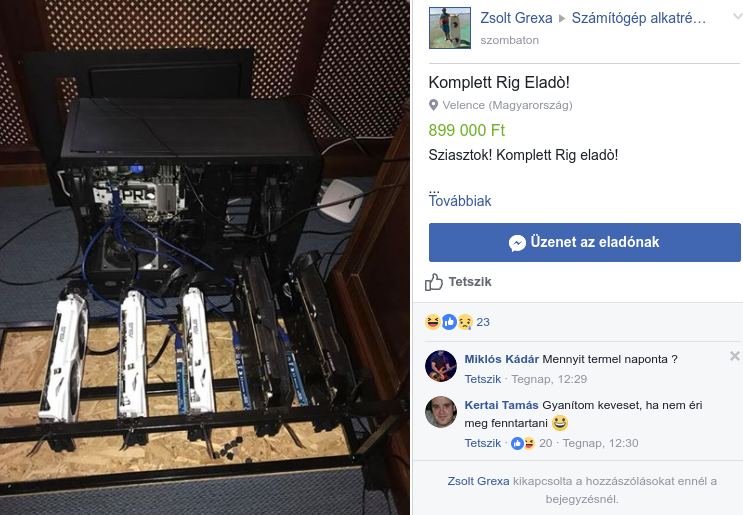Click the crying reaction emoji icon
This screenshot has height=515, width=743.
(x=465, y=322)
